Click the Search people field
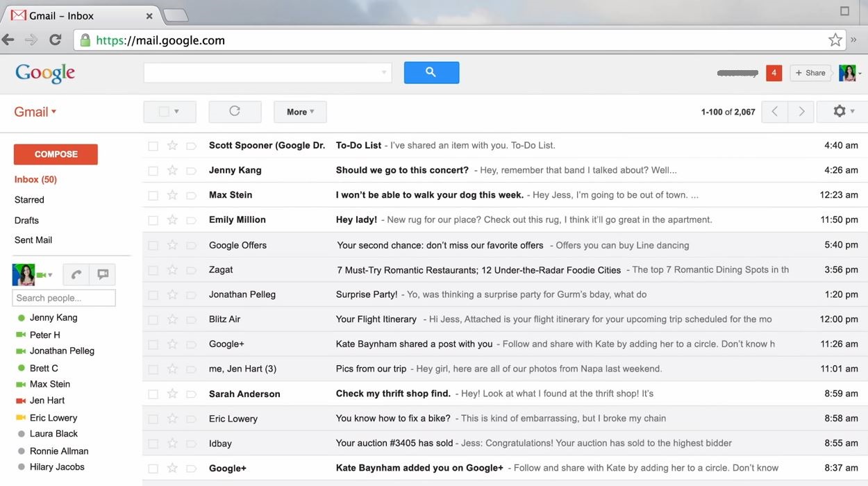The image size is (868, 486). [x=64, y=298]
